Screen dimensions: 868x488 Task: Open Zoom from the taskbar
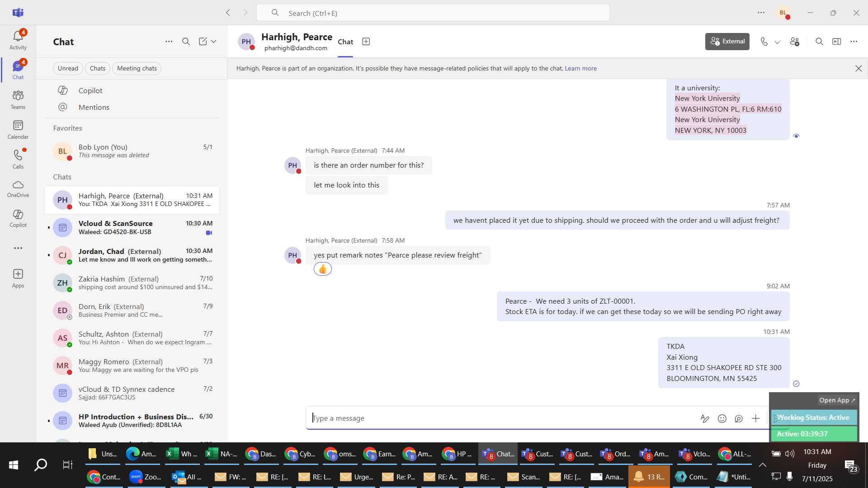pos(146,477)
